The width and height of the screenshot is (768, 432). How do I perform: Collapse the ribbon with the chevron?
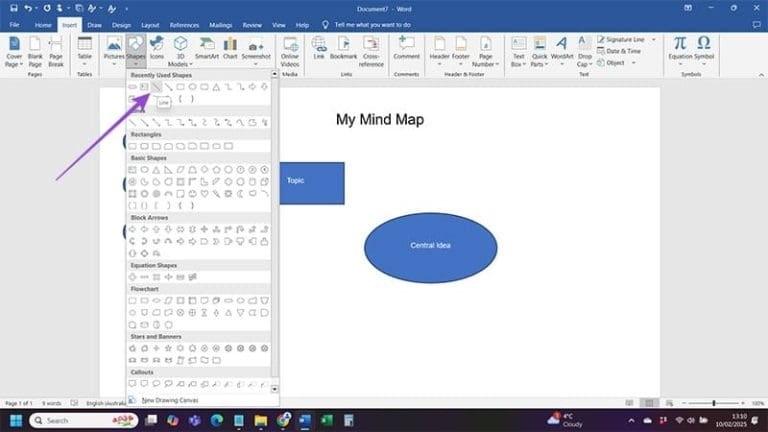pos(761,74)
